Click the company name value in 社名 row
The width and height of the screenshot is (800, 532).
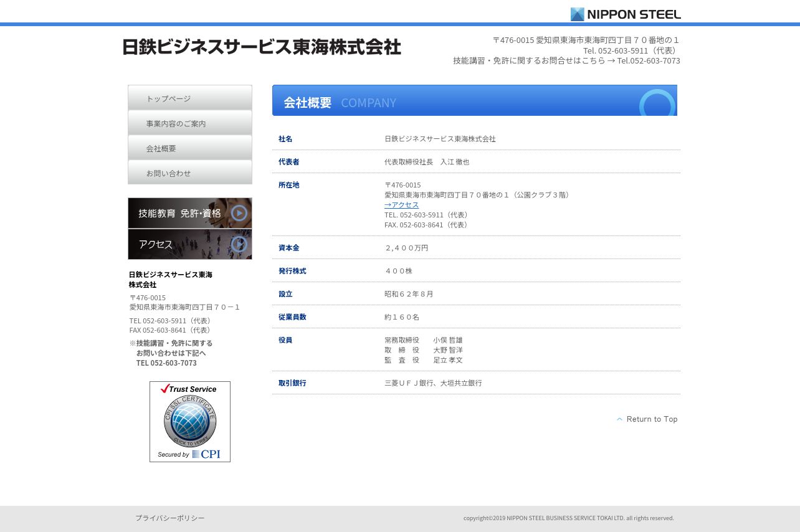point(440,139)
